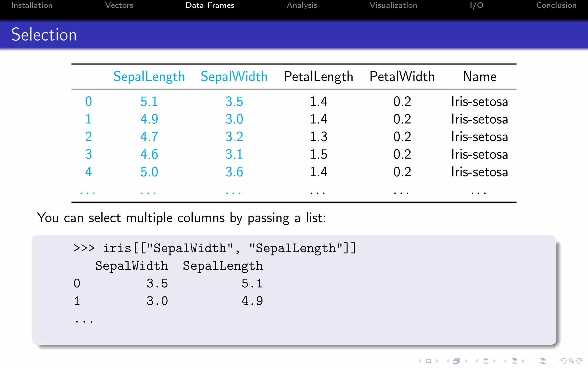Click the slide rectangle navigation icon
Image resolution: width=588 pixels, height=368 pixels.
point(428,361)
